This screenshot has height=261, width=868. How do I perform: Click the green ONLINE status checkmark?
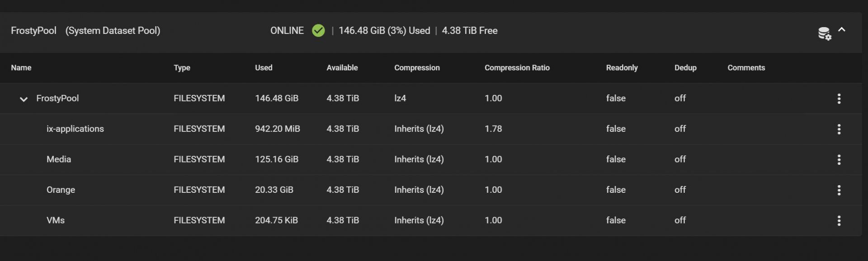click(x=318, y=31)
